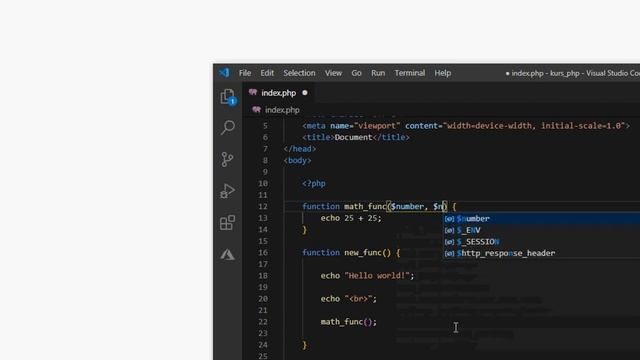Choose $_SESSION autocomplete suggestion
This screenshot has height=360, width=640.
(542, 242)
